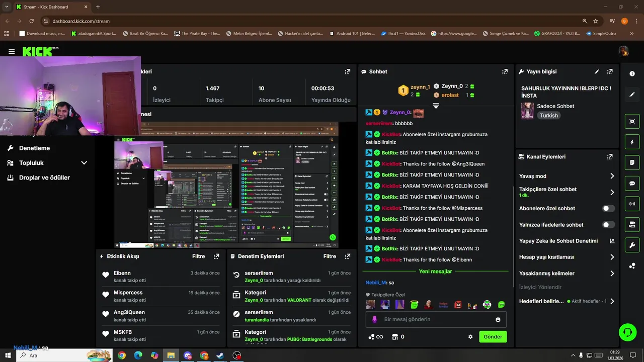Click Yeni mesajlar new messages divider
Viewport: 644px width, 362px height.
coord(435,271)
